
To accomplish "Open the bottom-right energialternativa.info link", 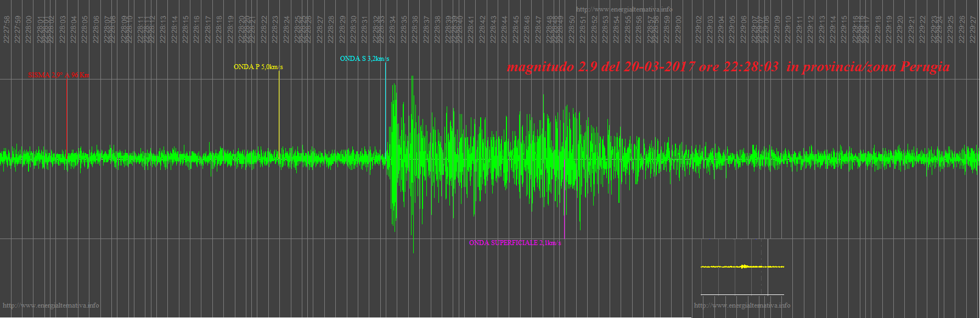I will (742, 305).
